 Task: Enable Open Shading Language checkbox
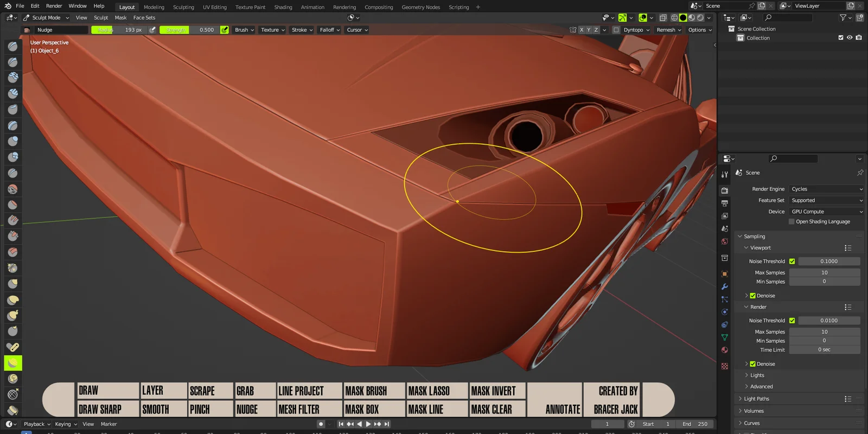[792, 221]
